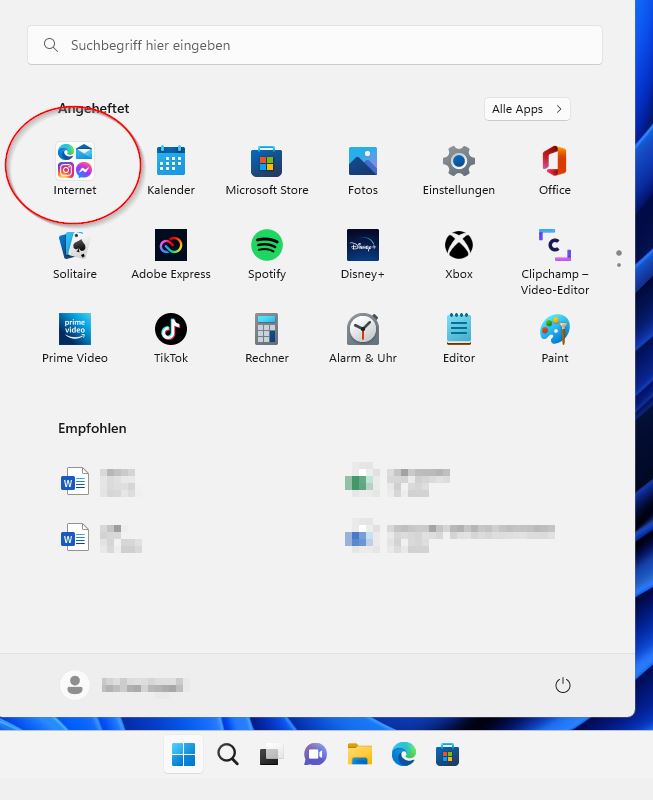This screenshot has width=653, height=800.
Task: Open Einstellungen gear icon
Action: (x=459, y=170)
